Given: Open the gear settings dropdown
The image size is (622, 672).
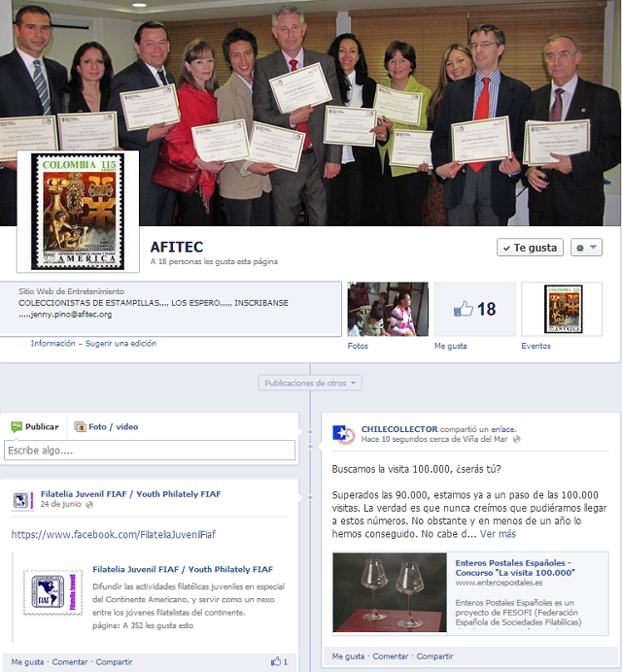Looking at the screenshot, I should pyautogui.click(x=587, y=248).
